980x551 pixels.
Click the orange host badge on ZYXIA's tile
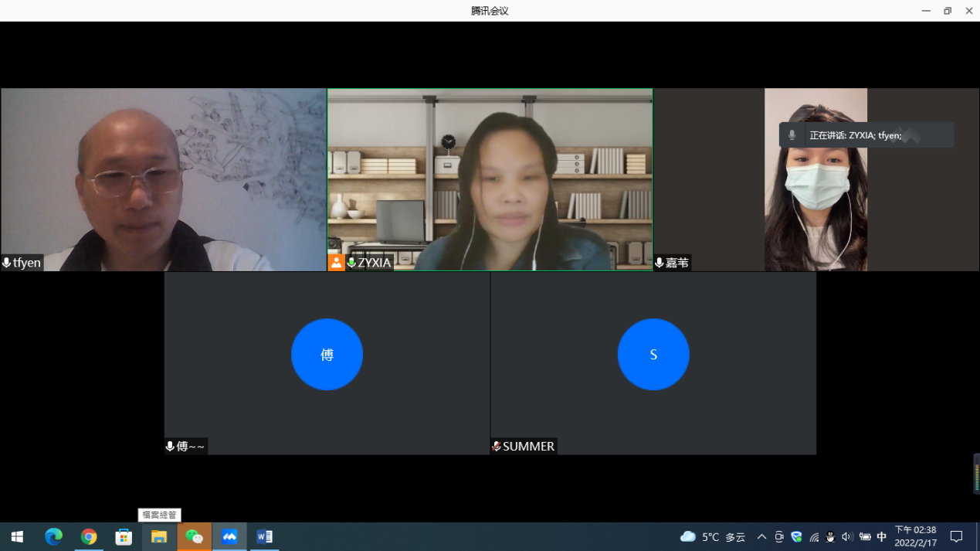[x=336, y=263]
